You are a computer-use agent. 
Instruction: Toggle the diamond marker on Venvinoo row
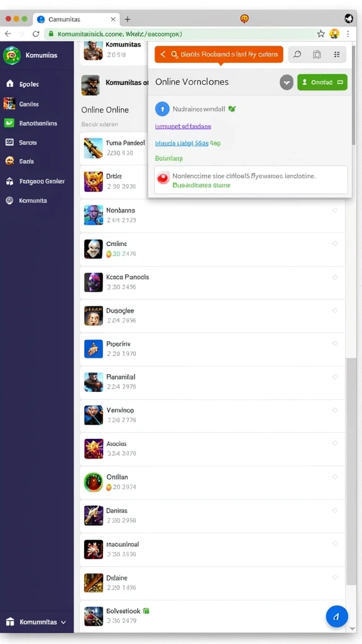(x=335, y=410)
